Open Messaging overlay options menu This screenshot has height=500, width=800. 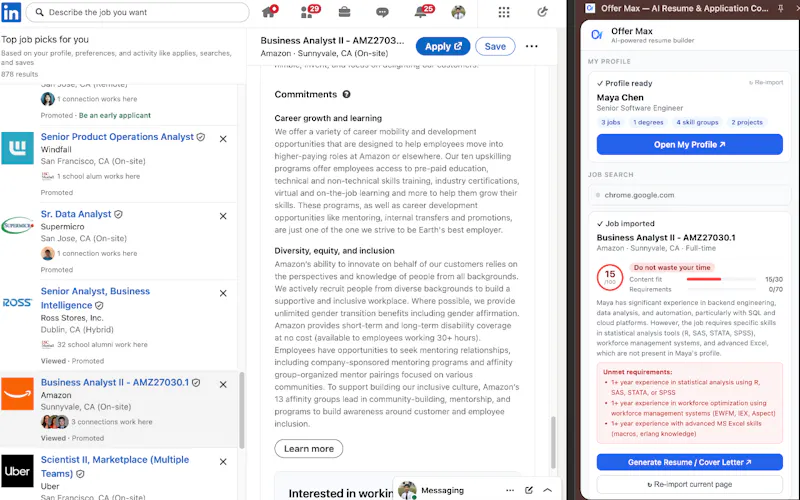510,490
